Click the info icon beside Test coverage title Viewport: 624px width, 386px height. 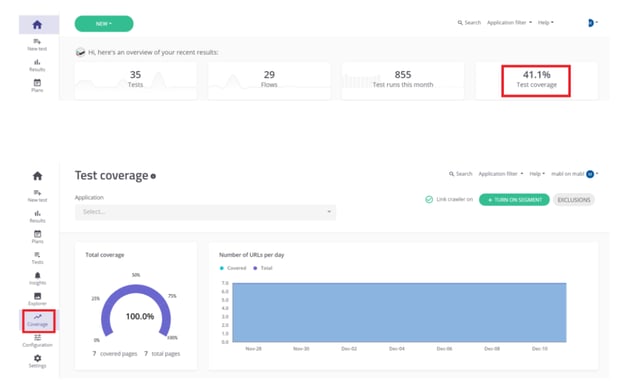153,176
